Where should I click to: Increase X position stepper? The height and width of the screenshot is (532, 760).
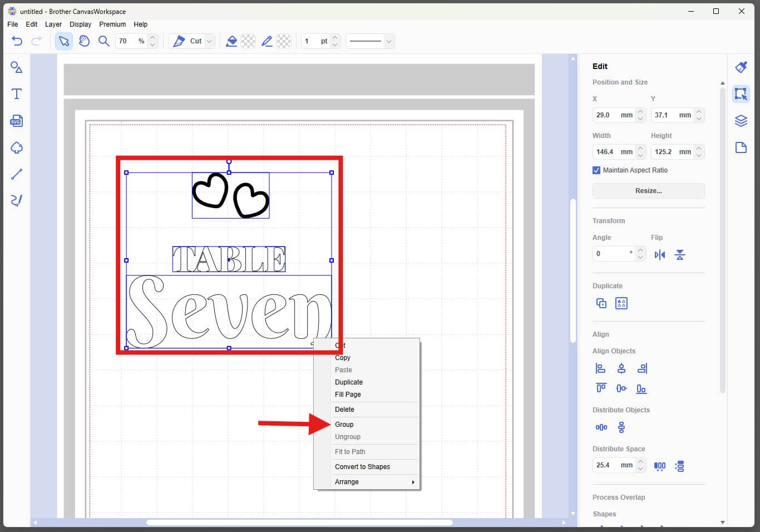pyautogui.click(x=640, y=112)
